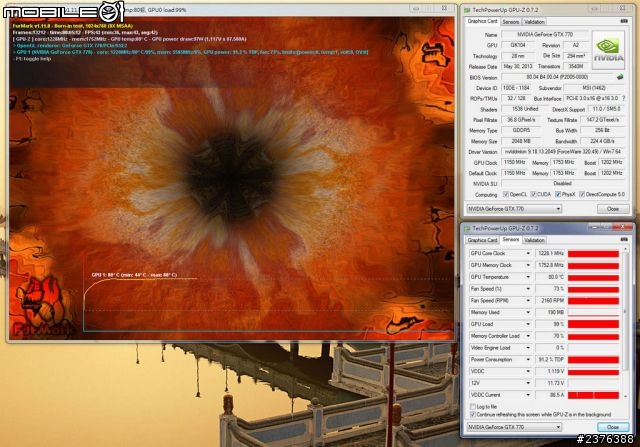This screenshot has width=640, height=447.
Task: Open the Video Engine Load dropdown
Action: click(x=528, y=348)
